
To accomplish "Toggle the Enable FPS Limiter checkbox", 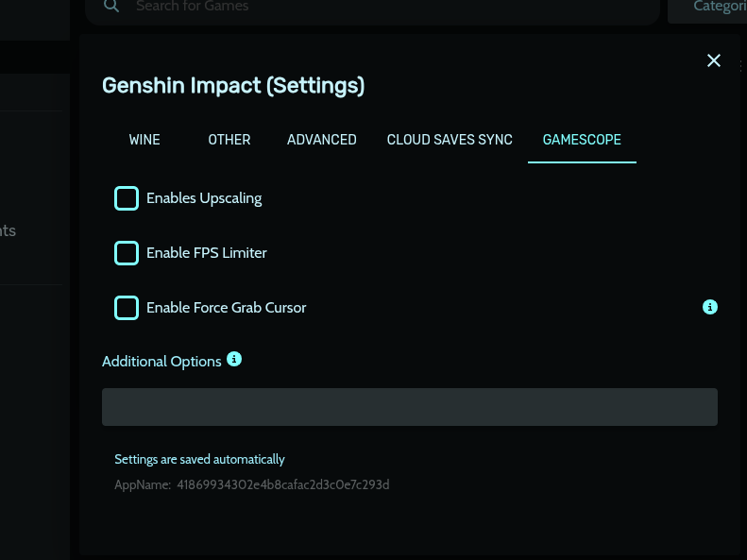I will tap(127, 253).
